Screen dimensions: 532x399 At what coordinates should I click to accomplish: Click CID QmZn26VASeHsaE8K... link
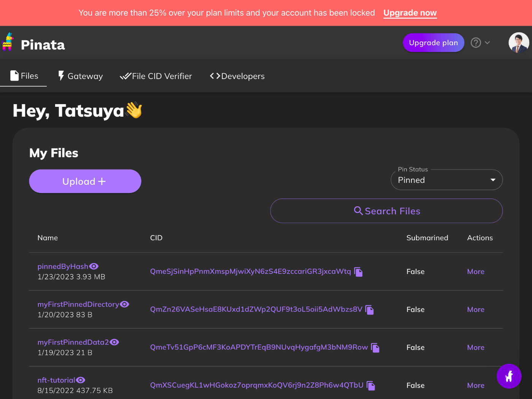pyautogui.click(x=256, y=309)
